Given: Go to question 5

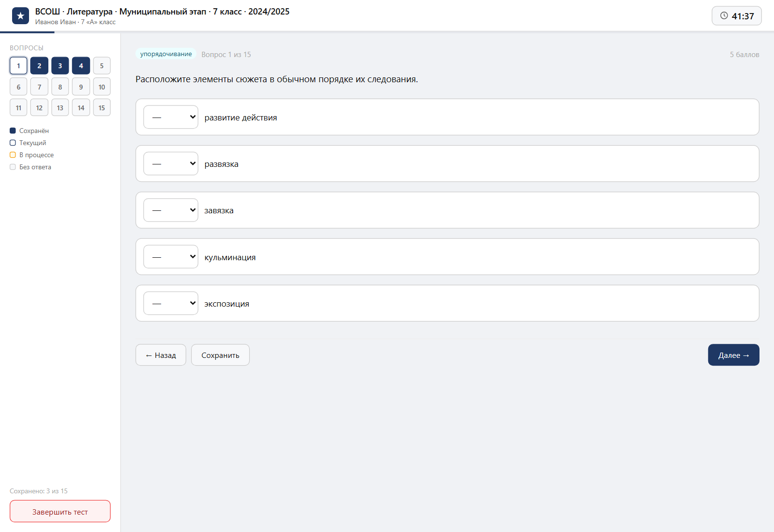Looking at the screenshot, I should [x=102, y=66].
